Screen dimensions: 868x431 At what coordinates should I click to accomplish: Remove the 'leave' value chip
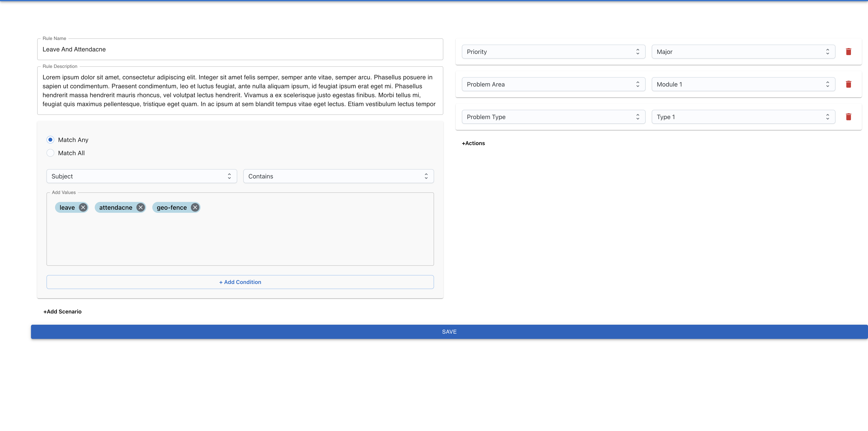point(83,207)
